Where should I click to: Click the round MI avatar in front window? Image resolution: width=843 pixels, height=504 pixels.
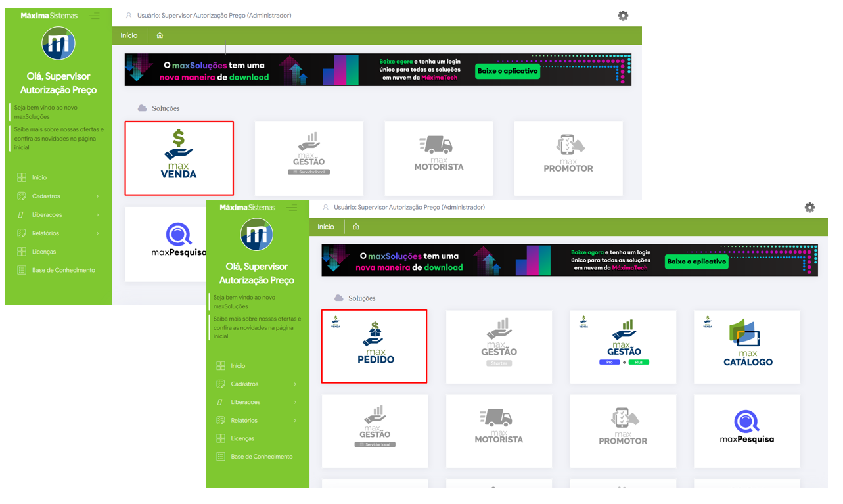[x=257, y=235]
